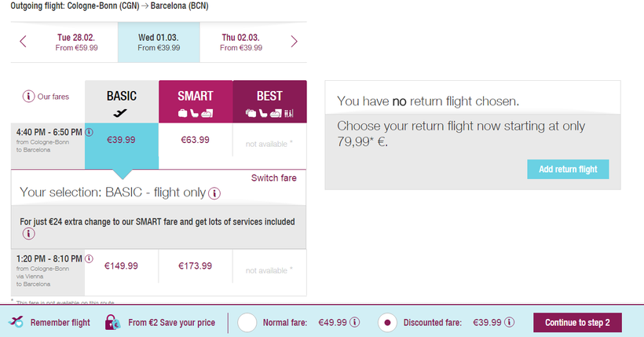This screenshot has height=337, width=644.
Task: Click info icon under SMART fare upgrade message
Action: (x=29, y=234)
